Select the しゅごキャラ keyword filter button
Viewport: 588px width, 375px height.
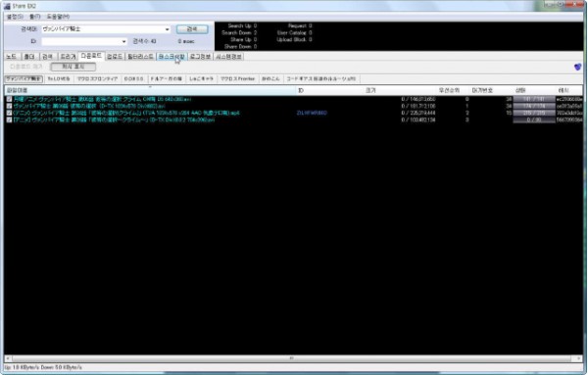201,79
